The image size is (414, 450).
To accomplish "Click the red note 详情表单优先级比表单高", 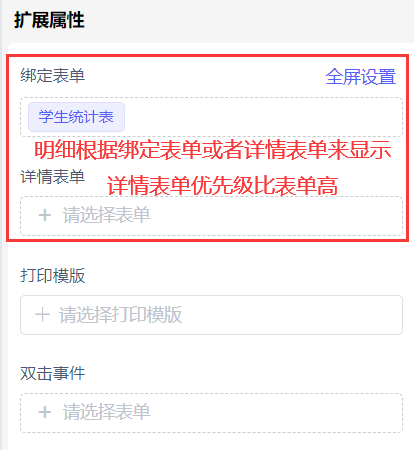I will point(222,186).
